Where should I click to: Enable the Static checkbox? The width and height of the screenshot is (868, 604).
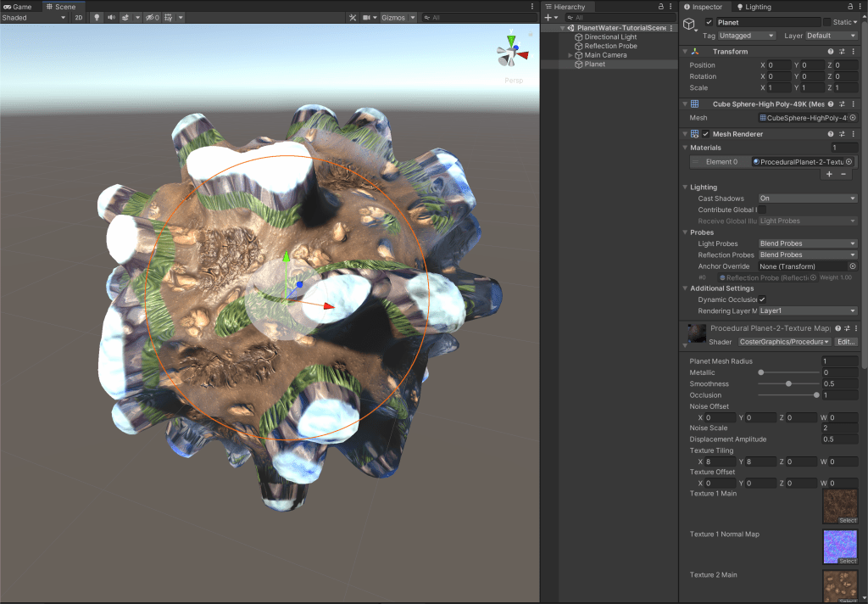[827, 22]
